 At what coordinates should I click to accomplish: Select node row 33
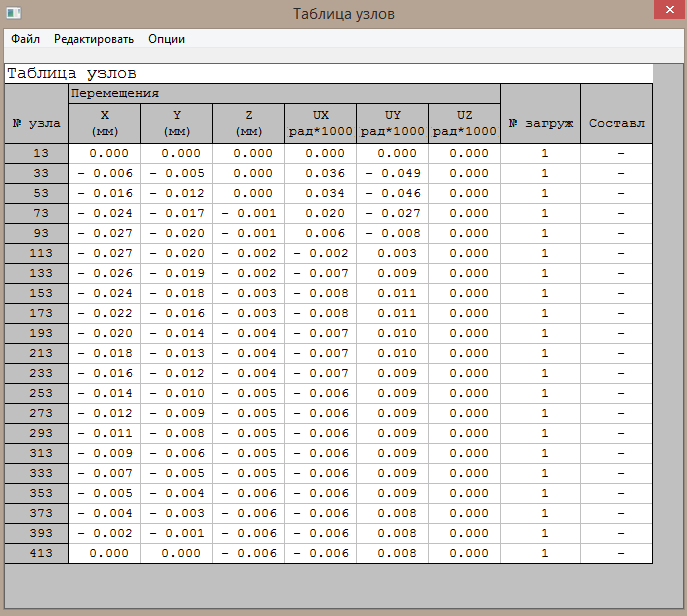[36, 173]
